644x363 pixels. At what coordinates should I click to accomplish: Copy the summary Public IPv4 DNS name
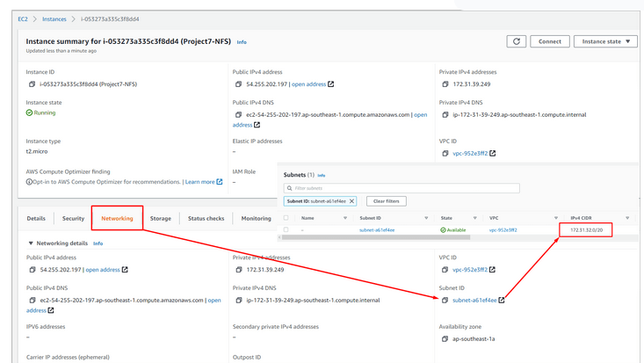click(x=238, y=115)
